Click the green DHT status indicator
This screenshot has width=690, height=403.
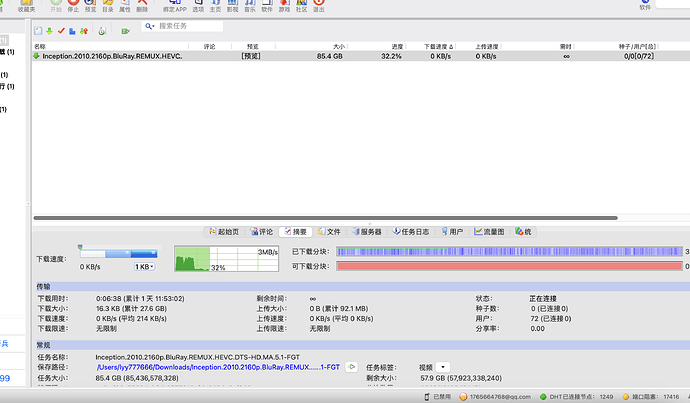(x=543, y=397)
